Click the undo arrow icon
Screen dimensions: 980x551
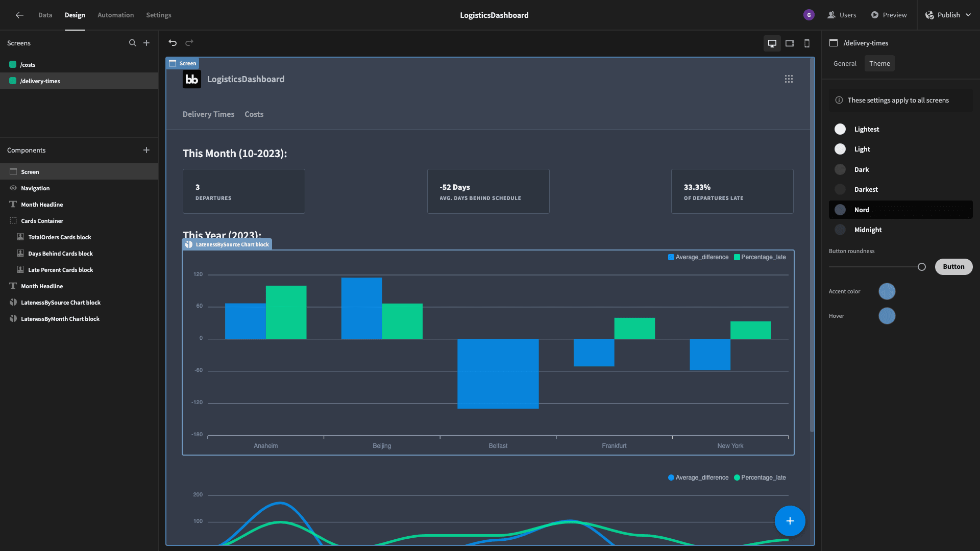[x=173, y=43]
